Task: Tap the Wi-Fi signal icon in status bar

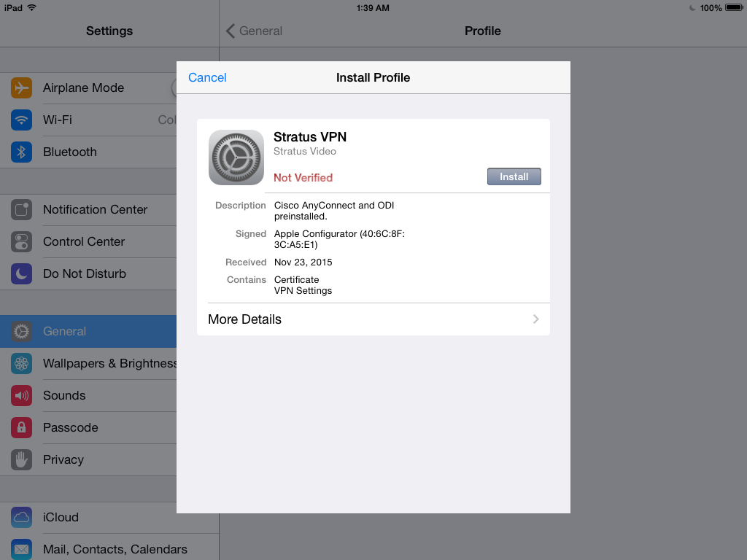Action: tap(32, 7)
